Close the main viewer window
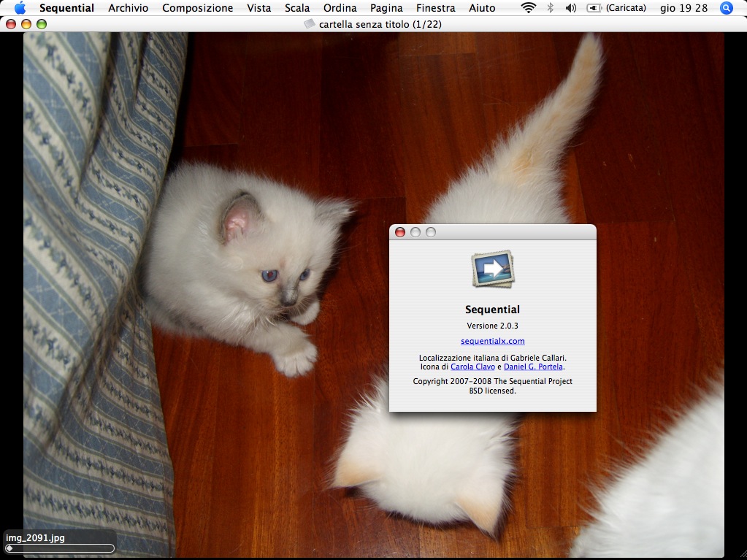The image size is (747, 560). point(11,24)
